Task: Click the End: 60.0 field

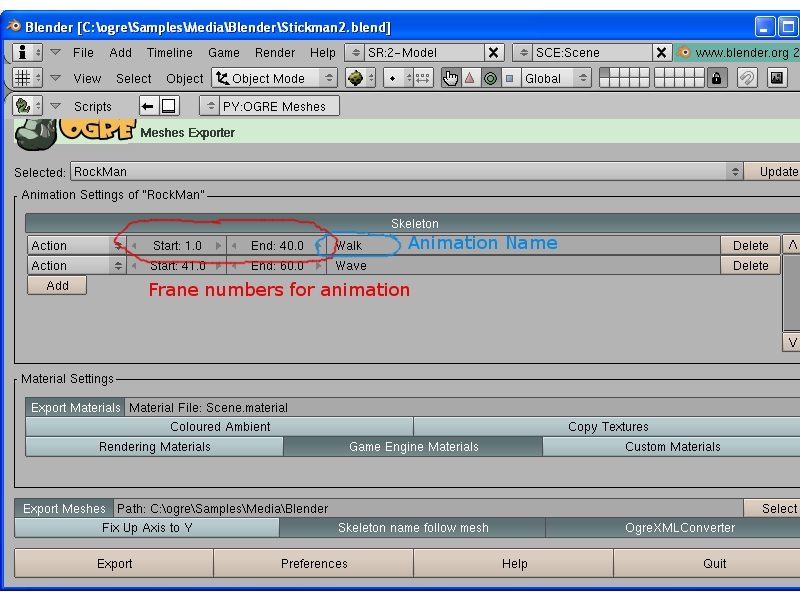Action: coord(277,265)
